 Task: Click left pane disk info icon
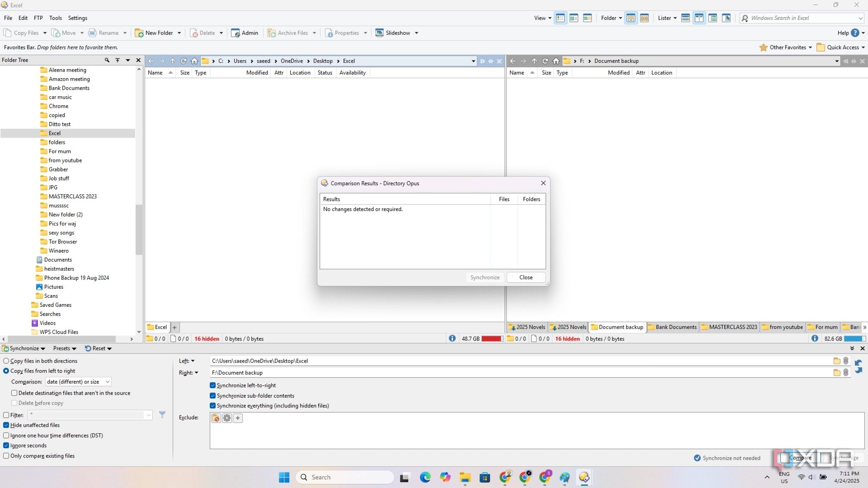point(452,338)
